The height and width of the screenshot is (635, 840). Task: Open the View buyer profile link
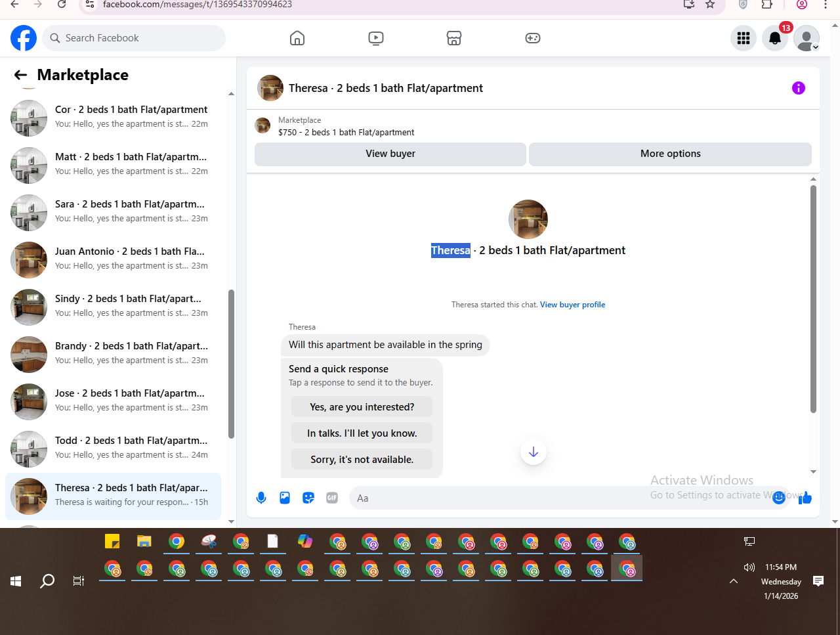tap(572, 305)
